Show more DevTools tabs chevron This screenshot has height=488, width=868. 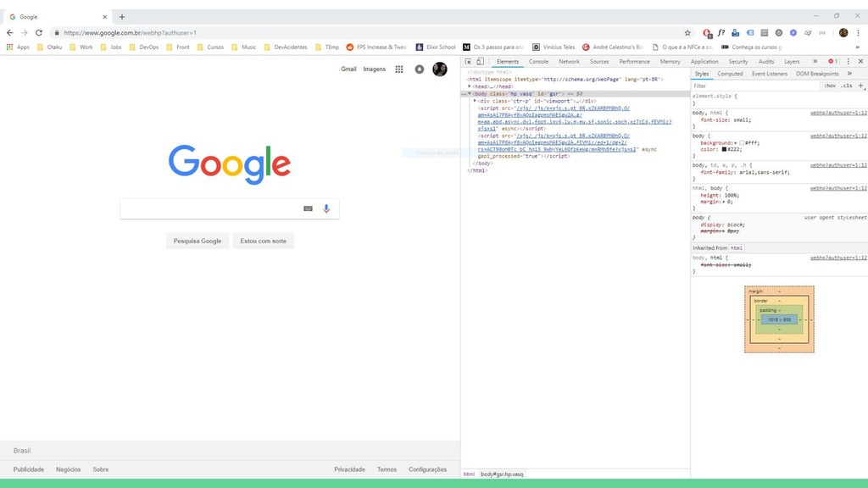point(815,61)
